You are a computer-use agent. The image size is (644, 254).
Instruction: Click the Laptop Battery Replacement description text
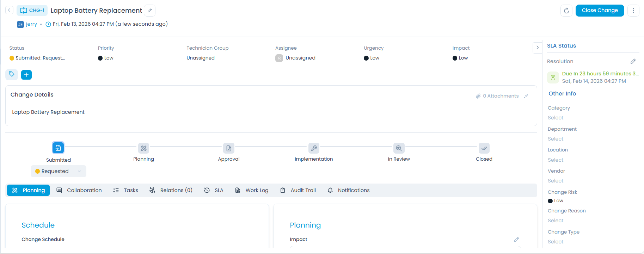[48, 112]
